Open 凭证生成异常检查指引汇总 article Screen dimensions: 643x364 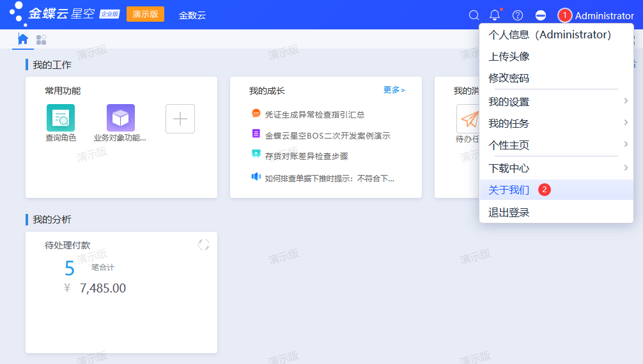tap(314, 115)
